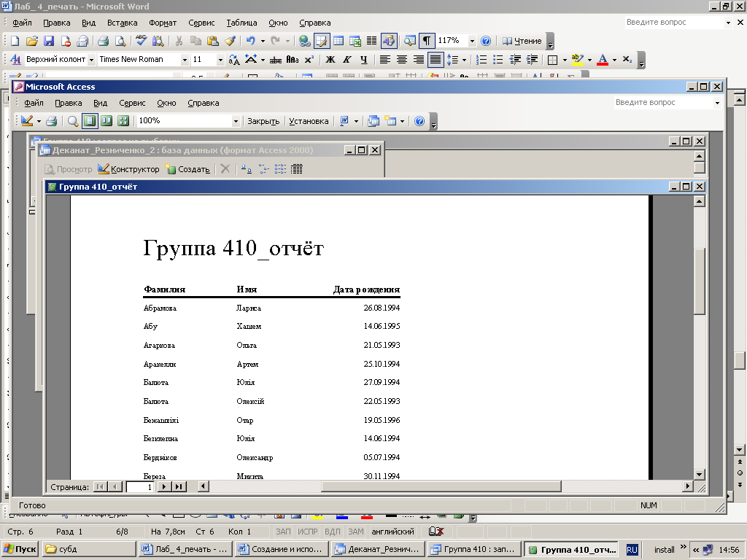747x560 pixels.
Task: Toggle Bold (Ж) formatting in Word
Action: pyautogui.click(x=330, y=60)
